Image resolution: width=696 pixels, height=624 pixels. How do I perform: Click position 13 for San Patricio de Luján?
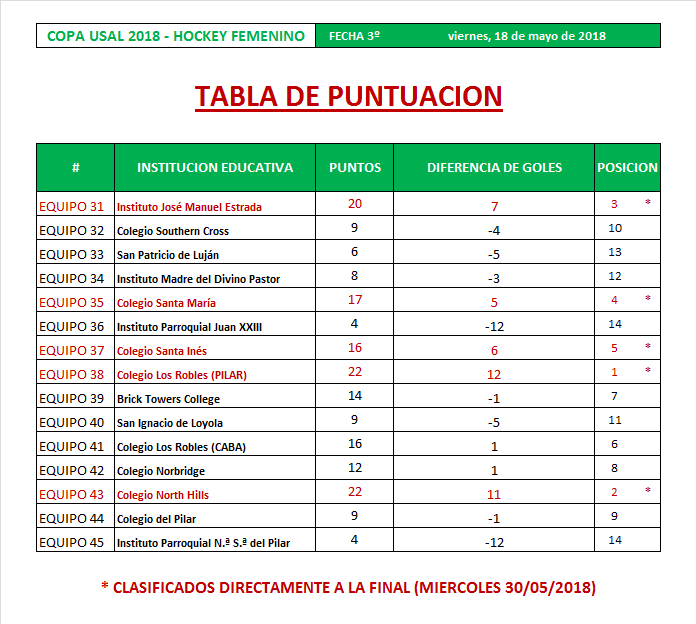pos(615,252)
